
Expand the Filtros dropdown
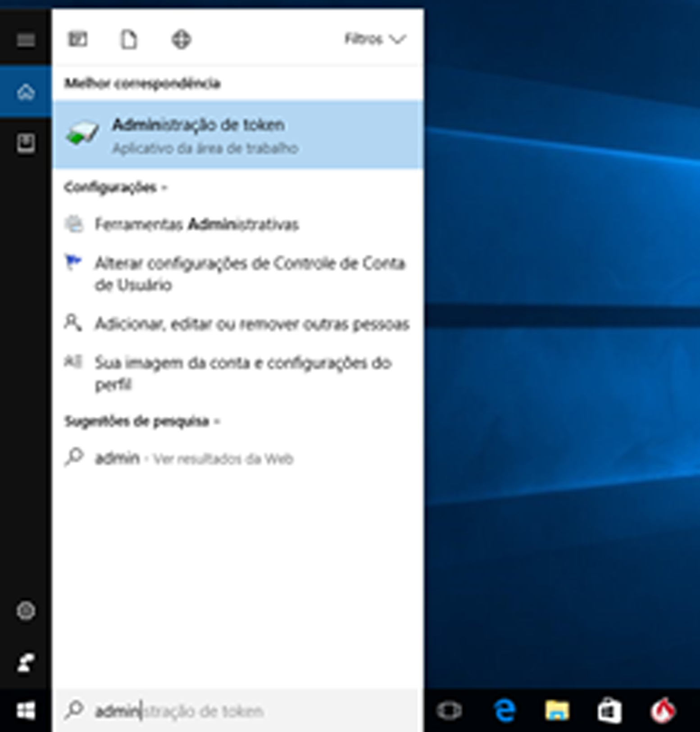(375, 39)
